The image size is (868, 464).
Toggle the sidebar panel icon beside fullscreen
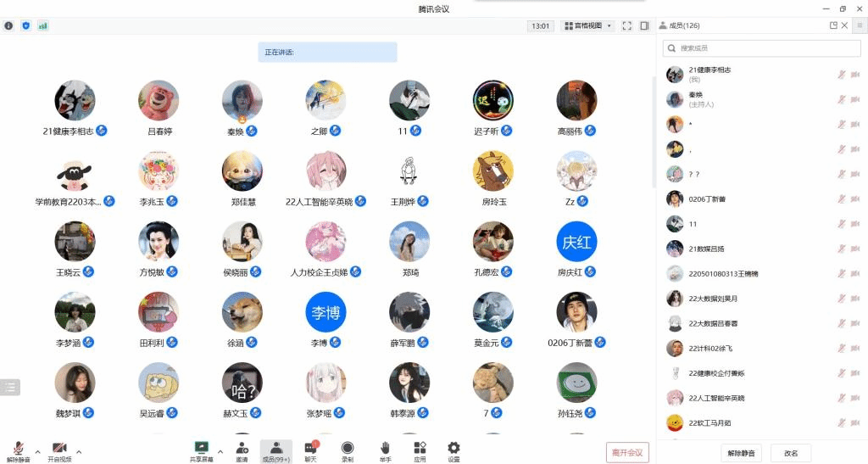[x=644, y=26]
